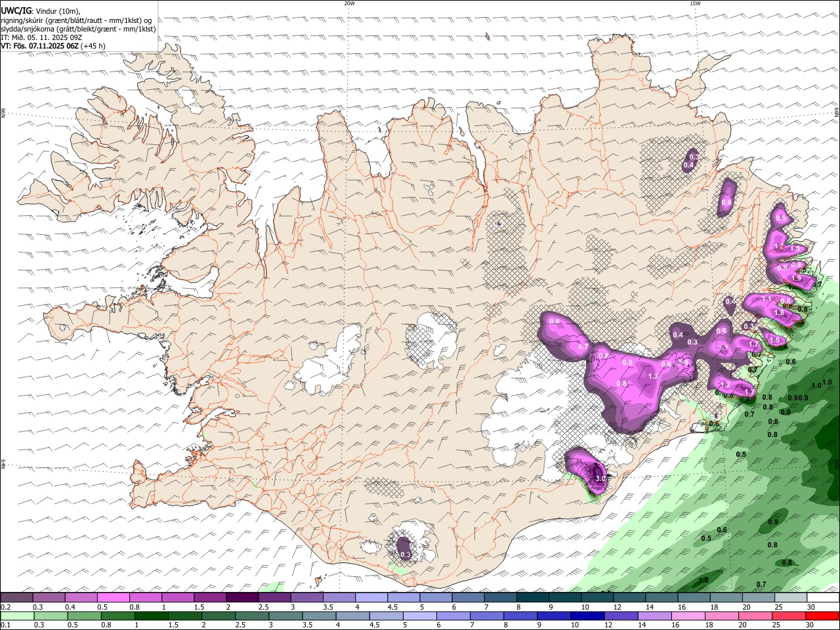Click the 'VT: Fös. 07.11.2025 06Z' valid time
The image size is (840, 630).
39,46
